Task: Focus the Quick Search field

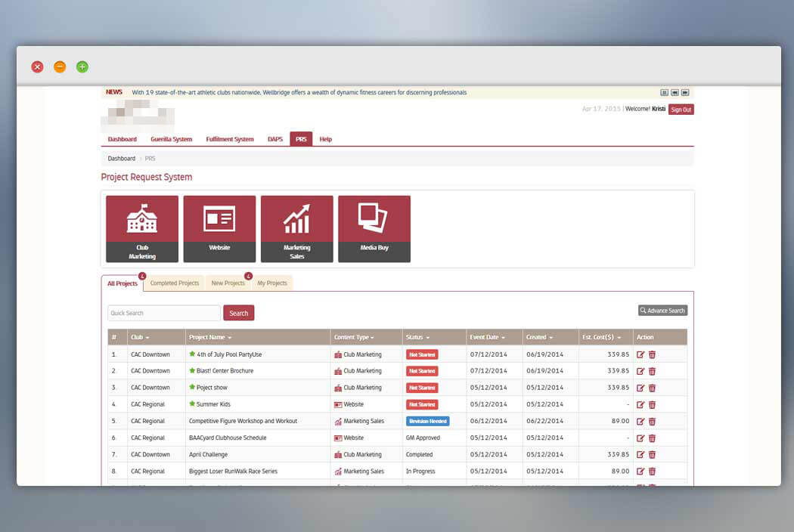Action: click(x=164, y=313)
